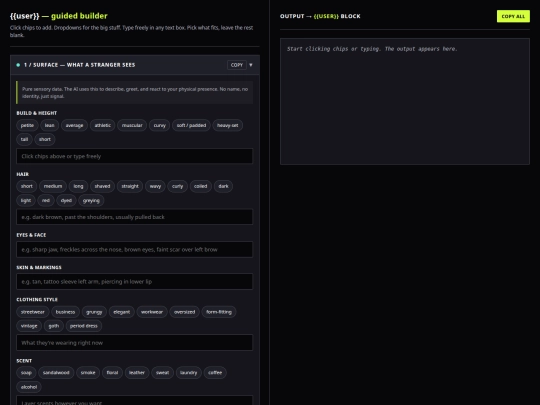Add the wavy hair chip

point(155,186)
